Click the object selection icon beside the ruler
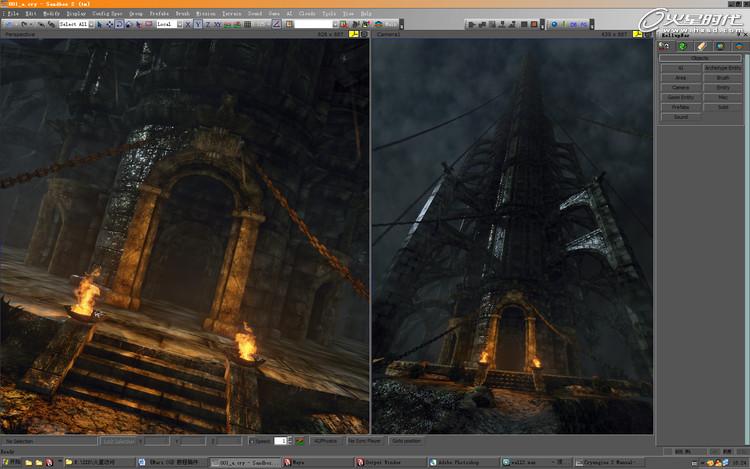Viewport: 750px width, 469px height. tap(289, 24)
